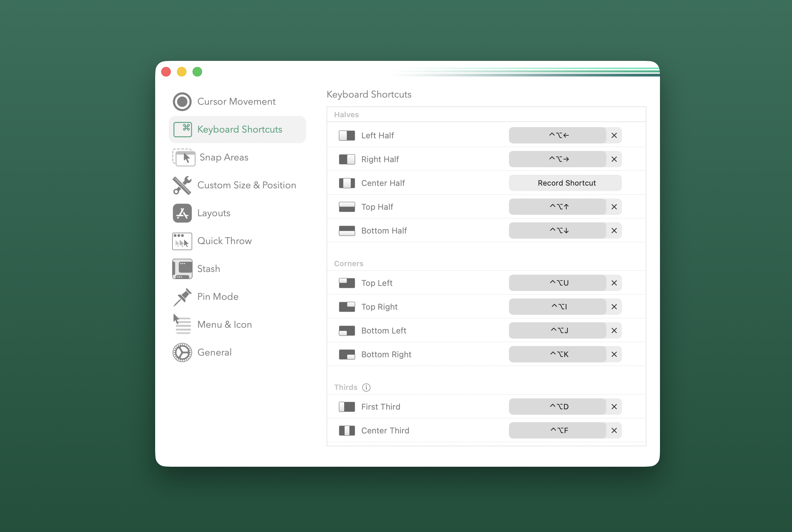Viewport: 792px width, 532px height.
Task: Click the Center Half row label
Action: [383, 183]
